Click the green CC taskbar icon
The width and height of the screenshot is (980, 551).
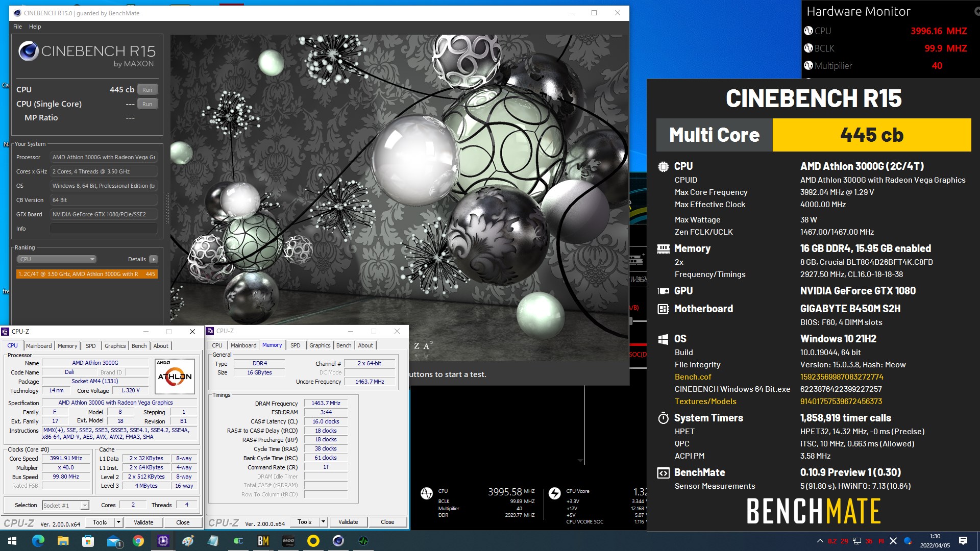238,541
